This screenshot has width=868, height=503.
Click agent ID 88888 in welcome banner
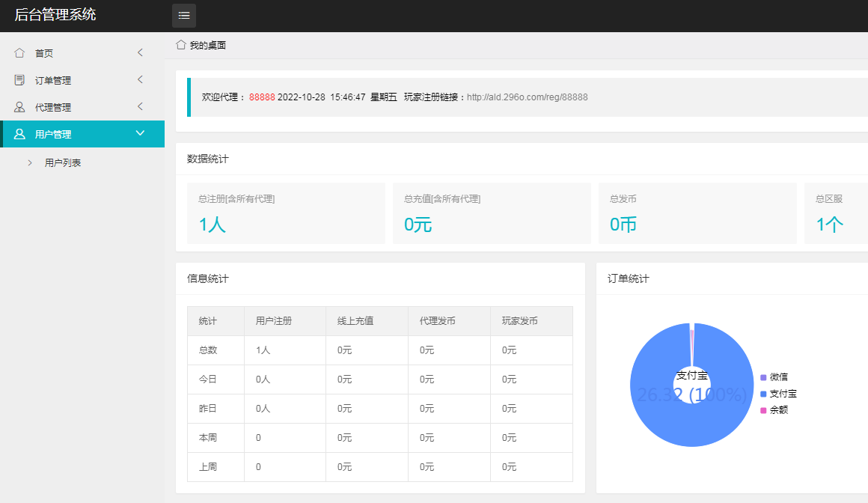262,97
